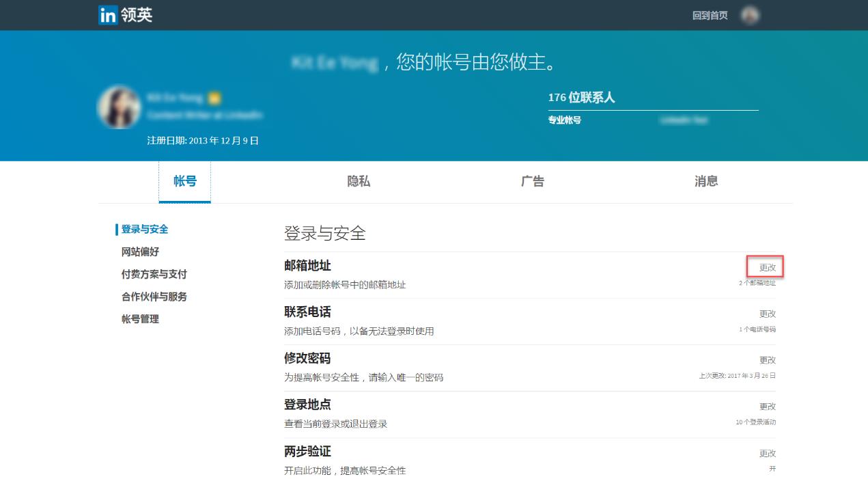Click 登录与安全 in the sidebar

point(144,229)
